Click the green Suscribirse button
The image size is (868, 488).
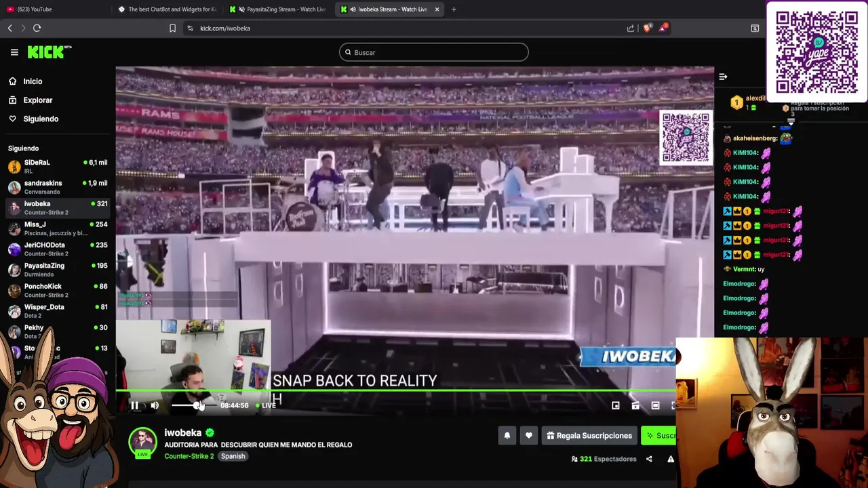[659, 436]
